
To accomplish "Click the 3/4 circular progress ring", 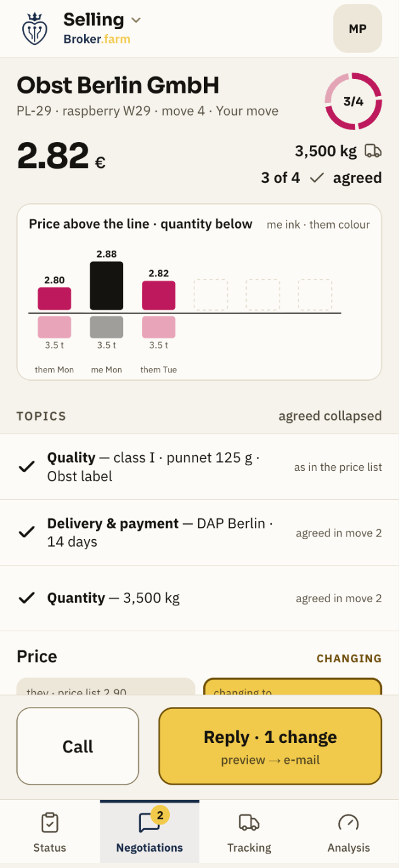I will click(x=354, y=101).
